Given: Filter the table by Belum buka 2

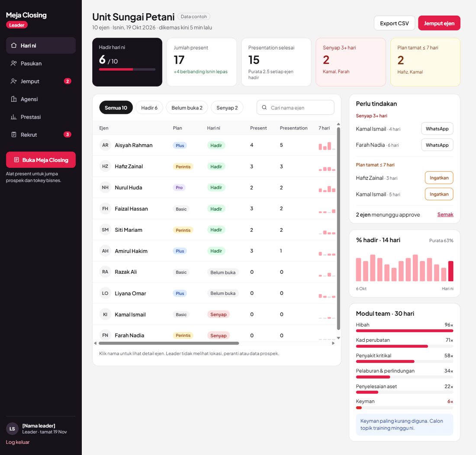Looking at the screenshot, I should (187, 108).
